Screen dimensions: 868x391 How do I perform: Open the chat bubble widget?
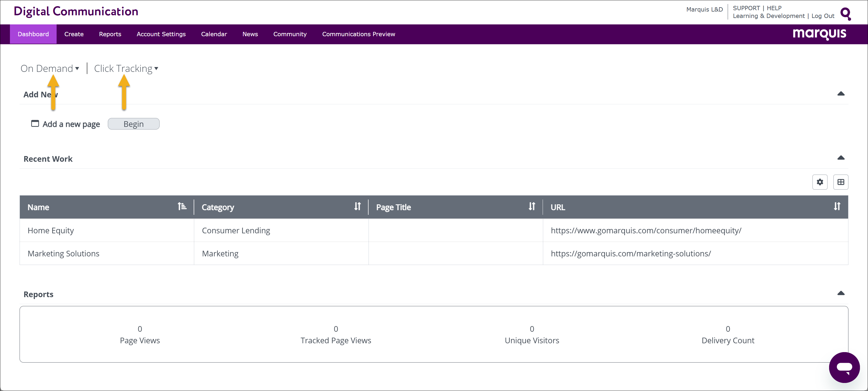pyautogui.click(x=844, y=367)
